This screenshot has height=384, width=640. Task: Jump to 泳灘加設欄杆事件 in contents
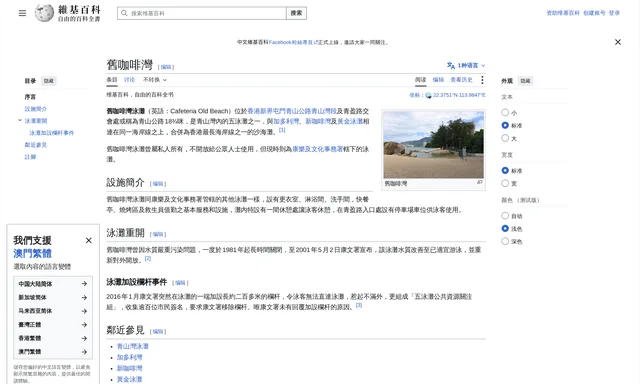[x=51, y=133]
